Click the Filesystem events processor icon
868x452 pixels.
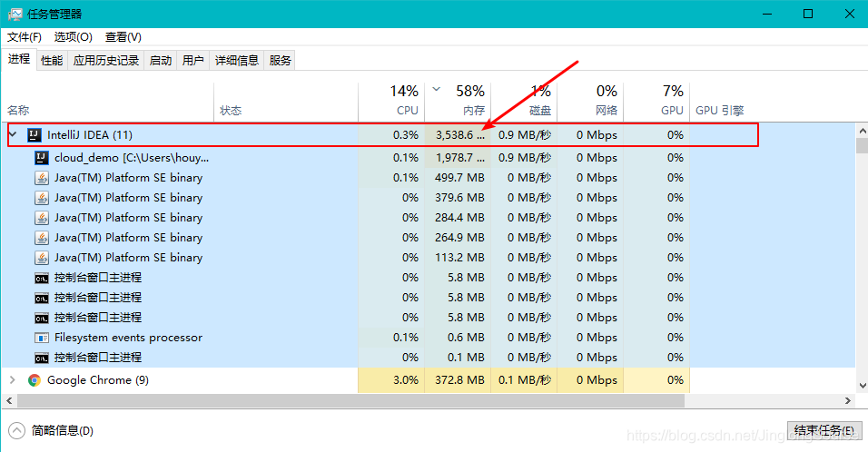42,338
